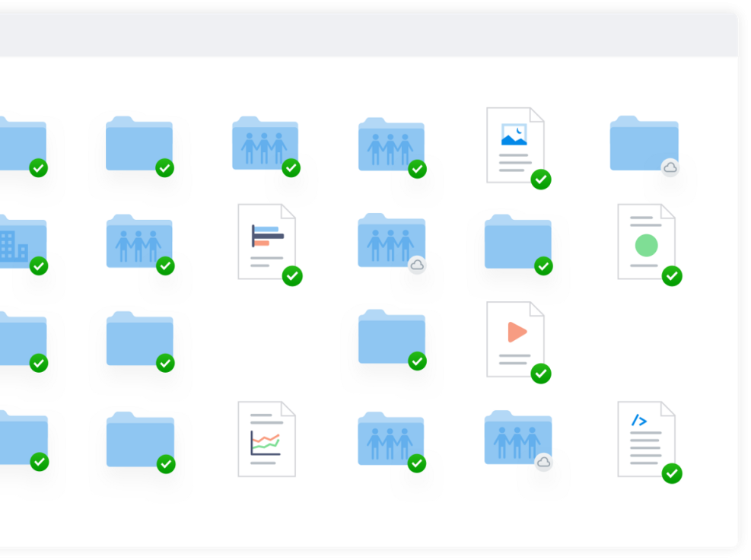
Task: Open the video file with play symbol
Action: 515,339
